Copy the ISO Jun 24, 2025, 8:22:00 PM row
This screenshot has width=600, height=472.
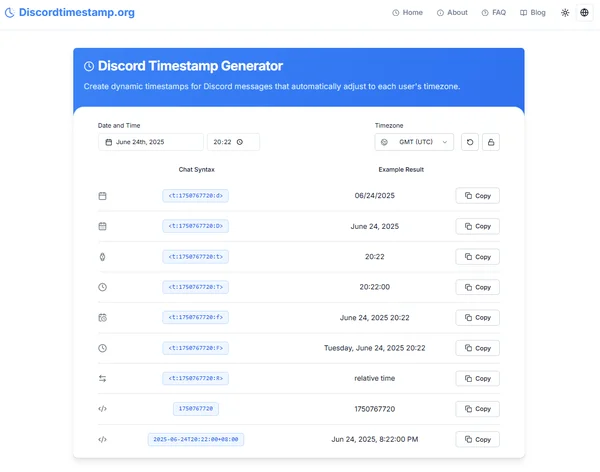click(x=478, y=439)
